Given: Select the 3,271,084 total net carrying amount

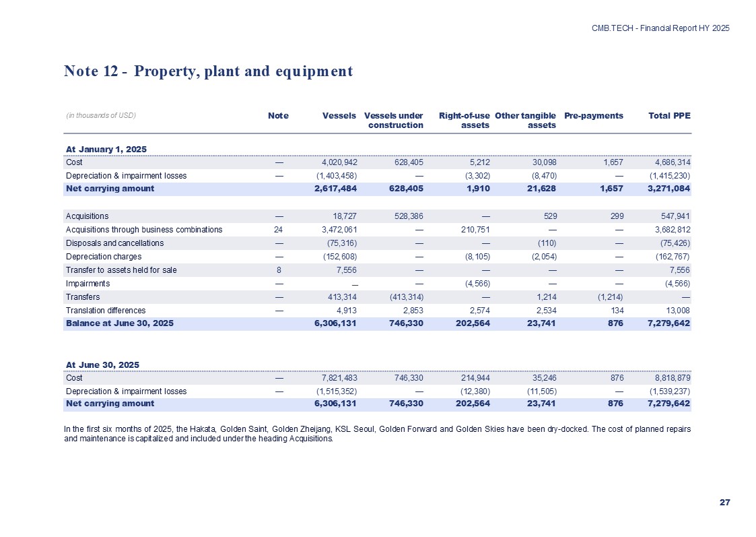Looking at the screenshot, I should [x=667, y=189].
